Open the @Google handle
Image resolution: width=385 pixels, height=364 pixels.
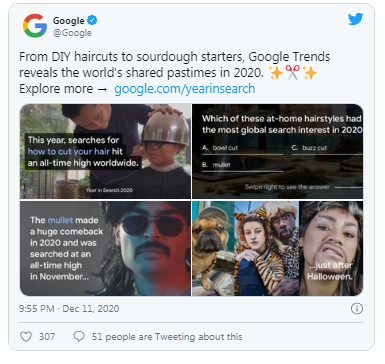(72, 33)
